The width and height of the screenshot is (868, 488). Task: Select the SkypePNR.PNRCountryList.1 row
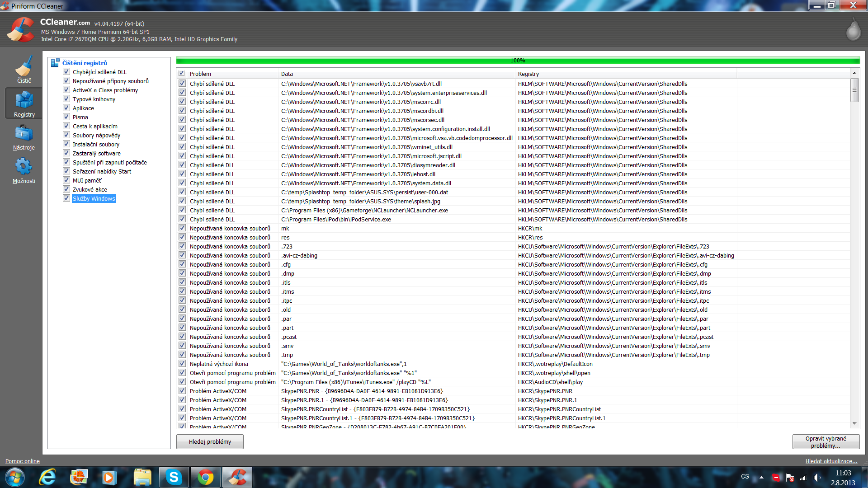point(513,418)
